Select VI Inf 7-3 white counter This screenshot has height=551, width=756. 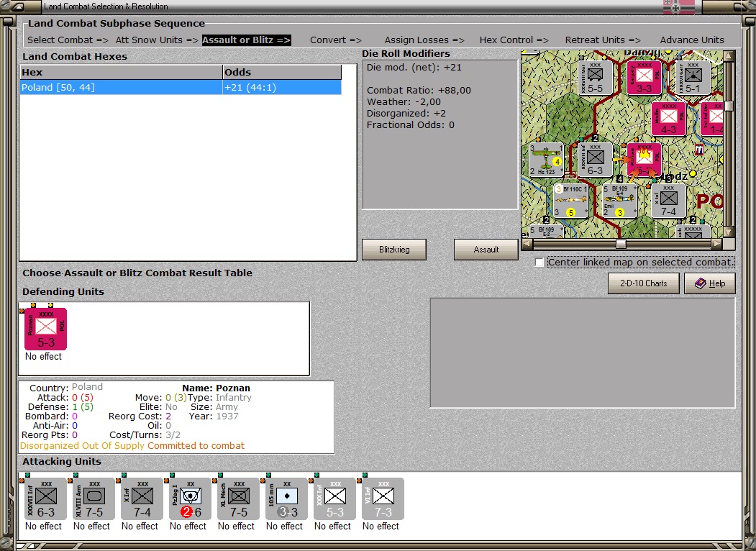coord(383,499)
